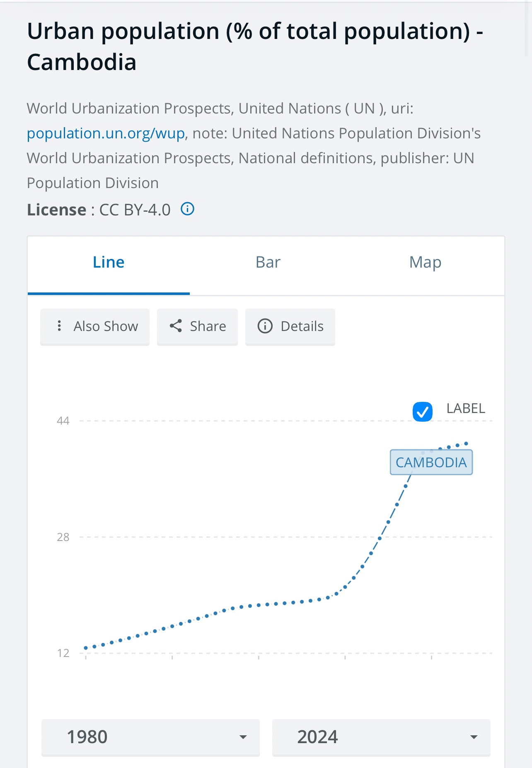Switch to the Bar chart tab

268,263
